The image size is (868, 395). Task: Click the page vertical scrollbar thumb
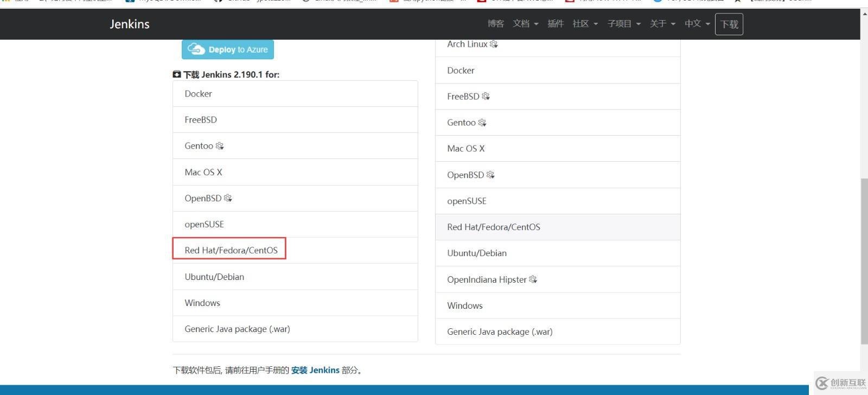(864, 261)
